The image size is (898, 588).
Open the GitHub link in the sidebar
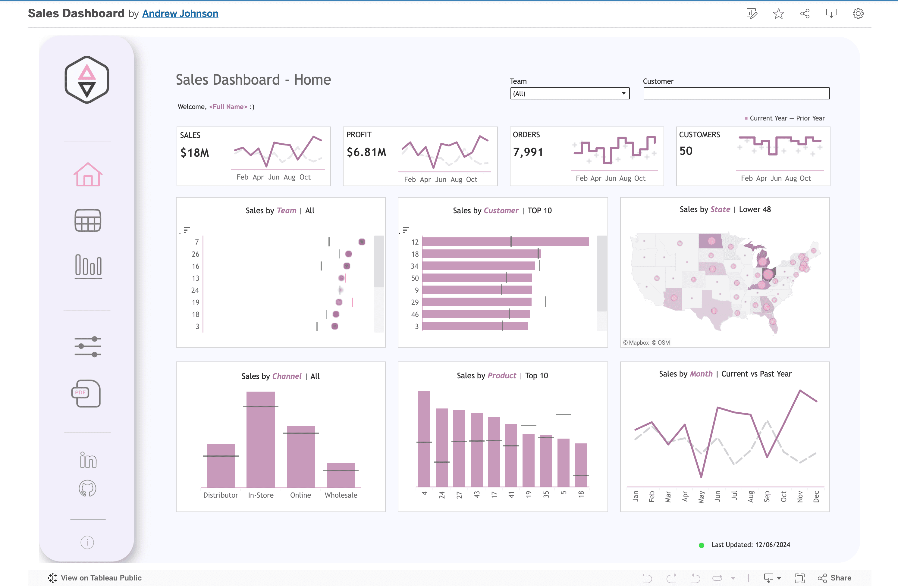pos(87,488)
